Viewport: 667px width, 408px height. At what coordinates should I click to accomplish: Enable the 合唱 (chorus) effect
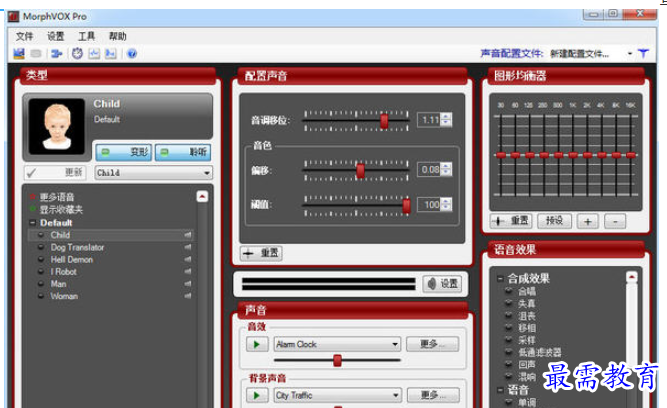point(508,291)
